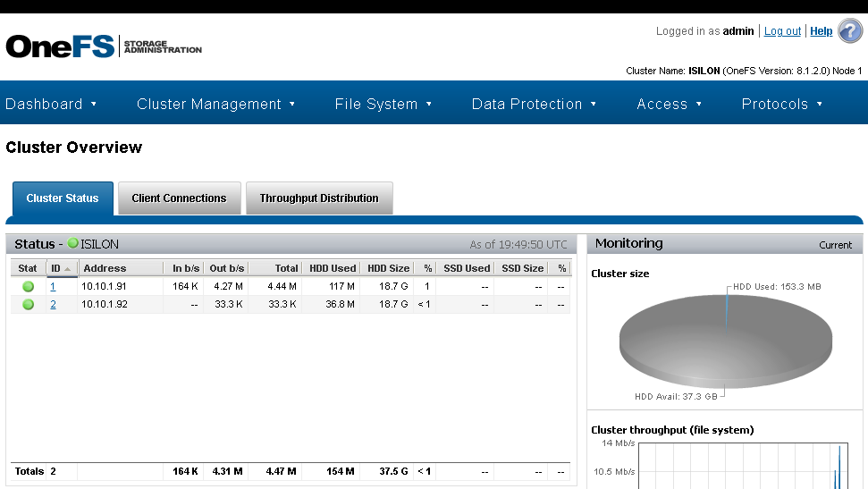Select the Cluster Status tab
Screen dimensions: 868x489
(x=63, y=198)
